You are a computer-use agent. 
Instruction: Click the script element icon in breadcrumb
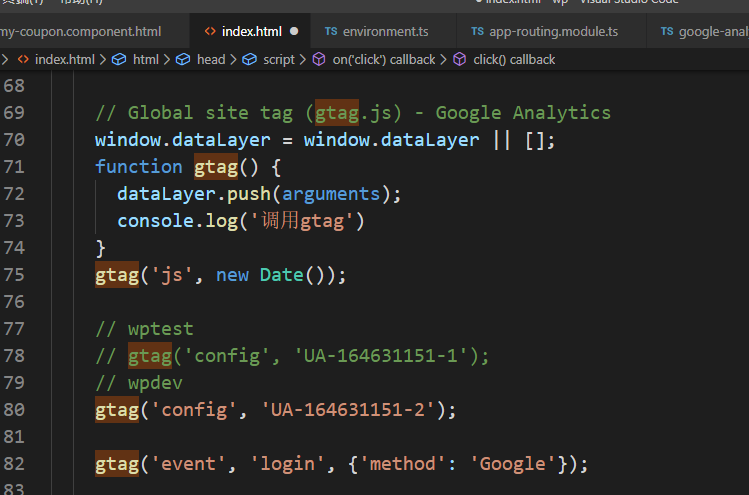pos(249,60)
